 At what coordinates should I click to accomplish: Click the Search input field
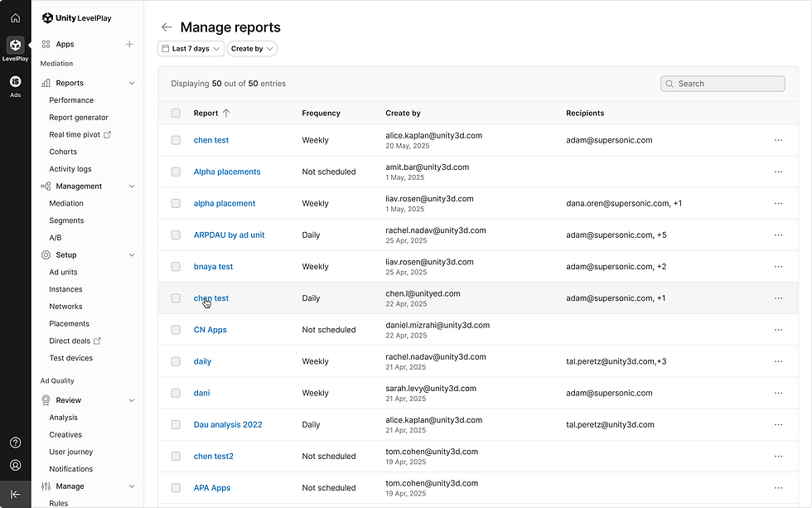point(723,84)
